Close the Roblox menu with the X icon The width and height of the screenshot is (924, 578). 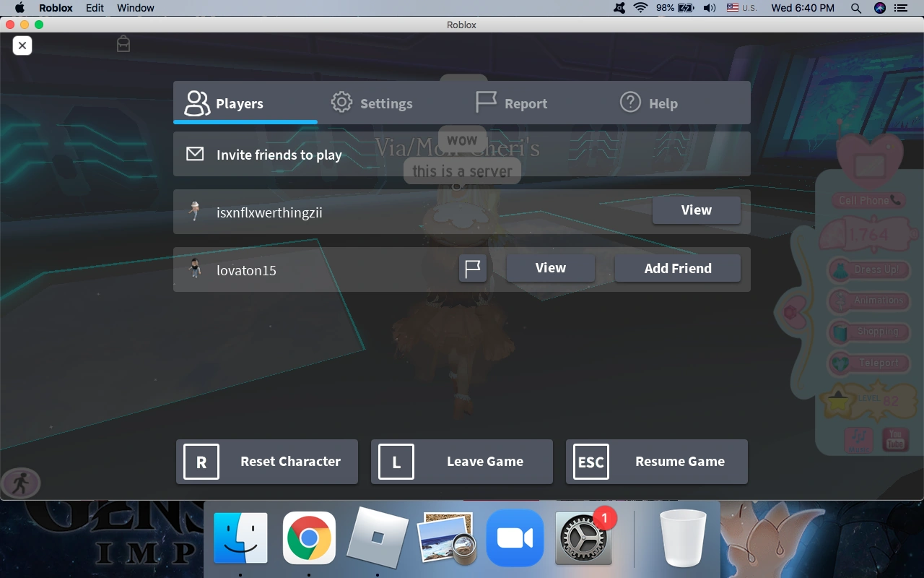pos(22,46)
